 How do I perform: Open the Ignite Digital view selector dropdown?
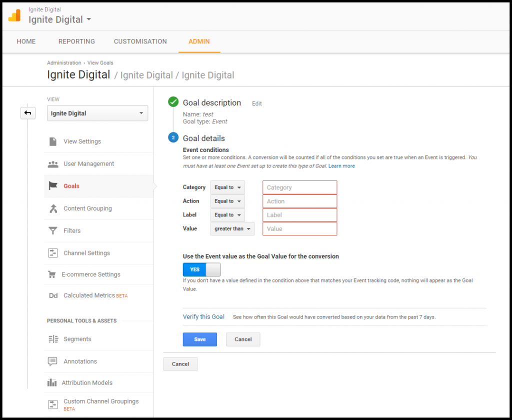pos(97,113)
